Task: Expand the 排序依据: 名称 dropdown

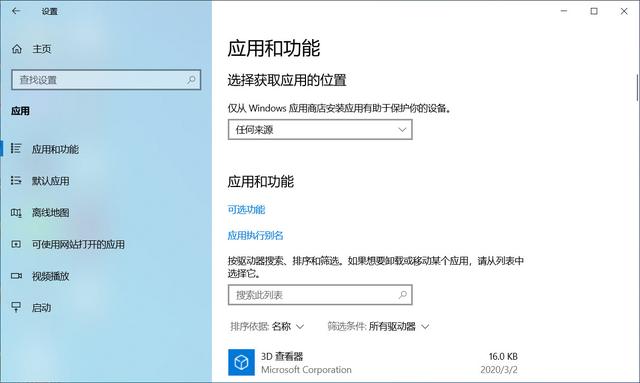Action: tap(267, 326)
